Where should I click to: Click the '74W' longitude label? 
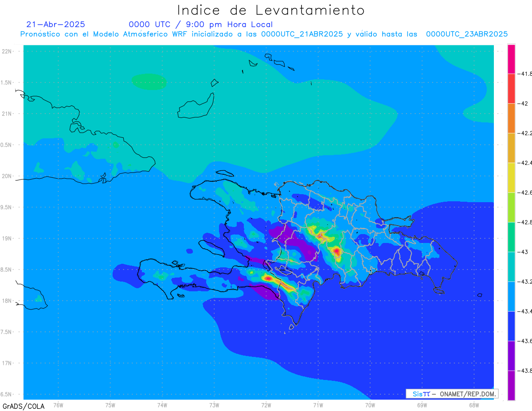click(162, 405)
